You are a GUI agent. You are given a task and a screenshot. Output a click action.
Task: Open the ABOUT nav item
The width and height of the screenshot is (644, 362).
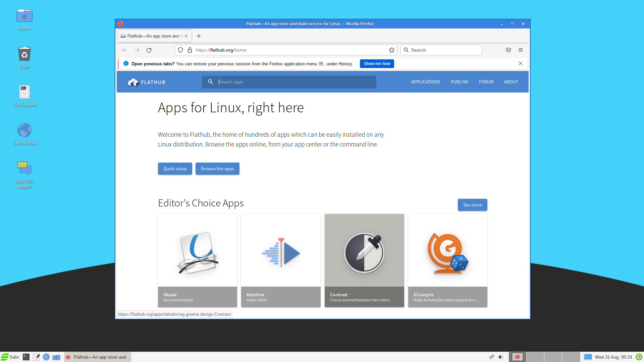click(x=511, y=82)
